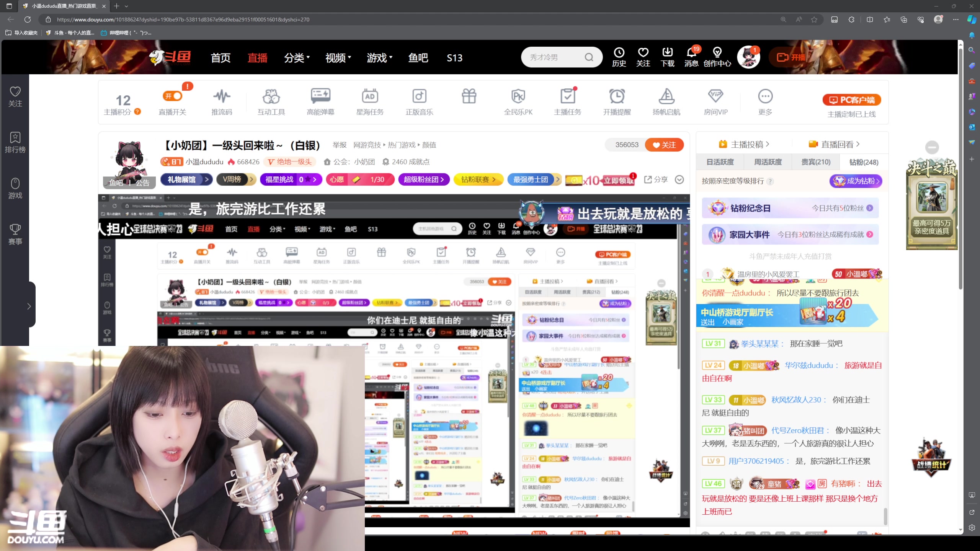This screenshot has height=551, width=980.
Task: Click the user avatar in the top bar
Action: coord(749,57)
